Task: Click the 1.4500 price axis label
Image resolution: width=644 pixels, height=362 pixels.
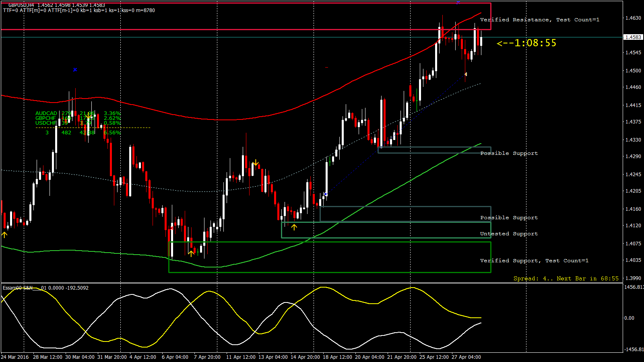Action: tap(633, 71)
